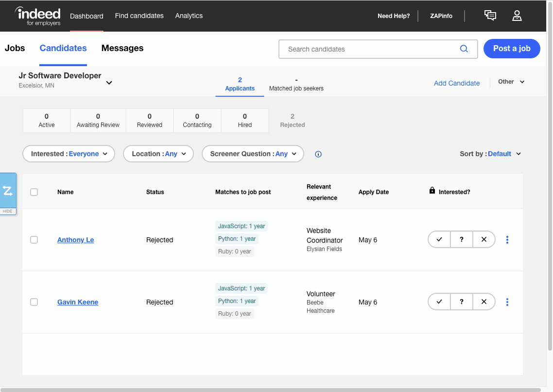553x392 pixels.
Task: Select the Gavin Keene row checkbox
Action: pos(34,302)
